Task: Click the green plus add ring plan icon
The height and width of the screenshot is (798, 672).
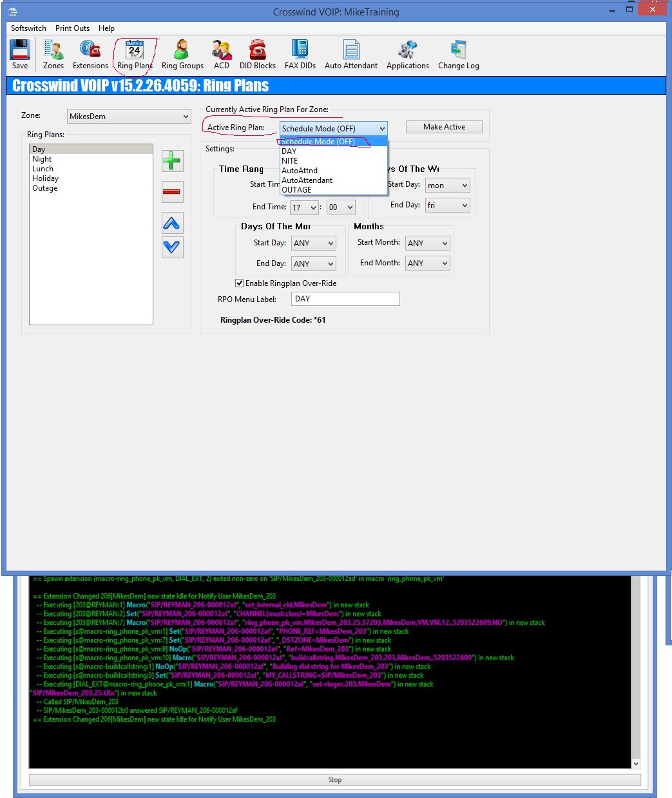Action: (x=172, y=161)
